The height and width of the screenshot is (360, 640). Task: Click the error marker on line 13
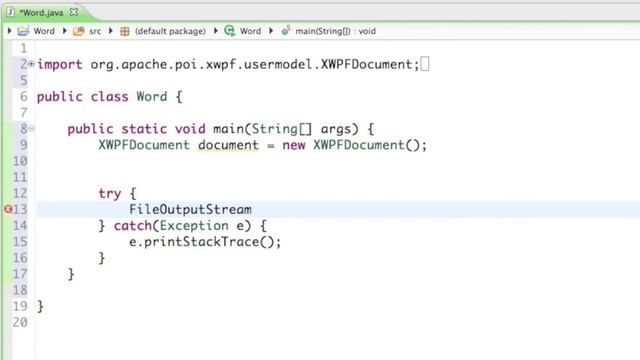8,209
